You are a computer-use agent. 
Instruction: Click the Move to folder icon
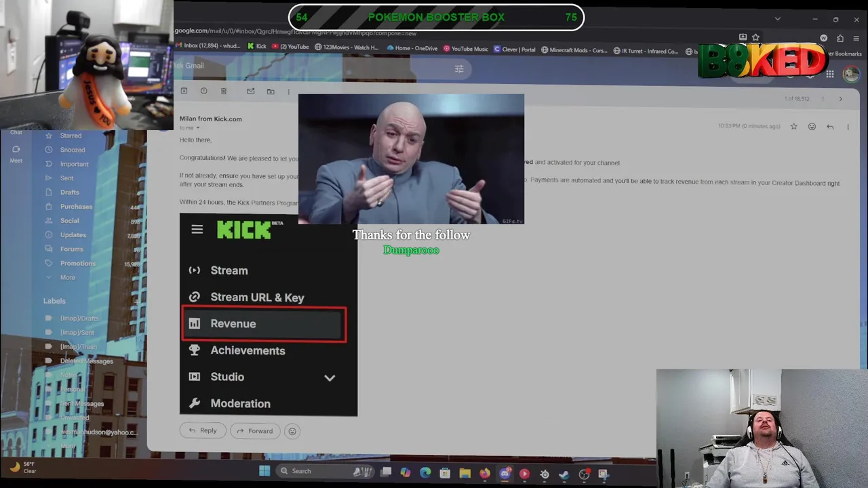pyautogui.click(x=271, y=91)
